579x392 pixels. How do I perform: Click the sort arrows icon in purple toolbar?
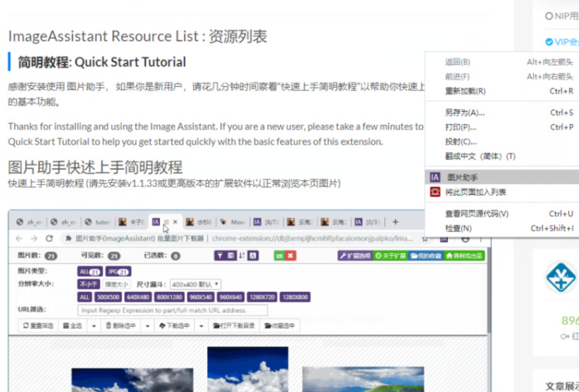(x=241, y=255)
